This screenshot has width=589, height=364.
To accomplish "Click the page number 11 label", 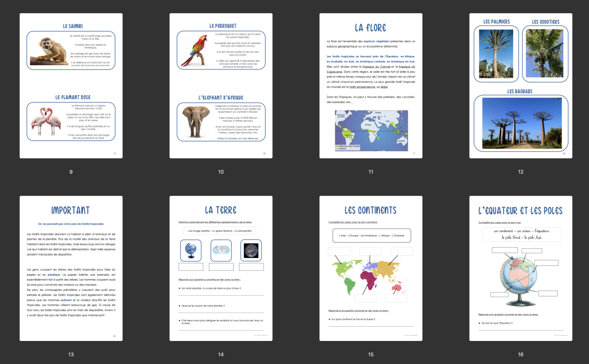I will (371, 172).
